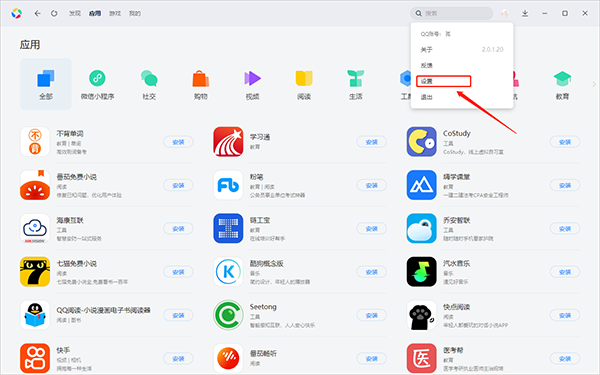This screenshot has height=375, width=600.
Task: Open the 快手 app icon
Action: pos(35,359)
